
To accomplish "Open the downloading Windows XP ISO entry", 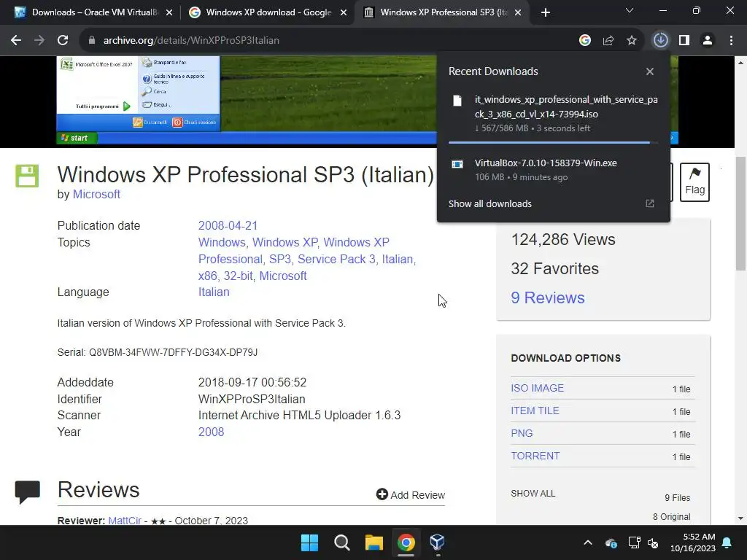I will coord(554,114).
